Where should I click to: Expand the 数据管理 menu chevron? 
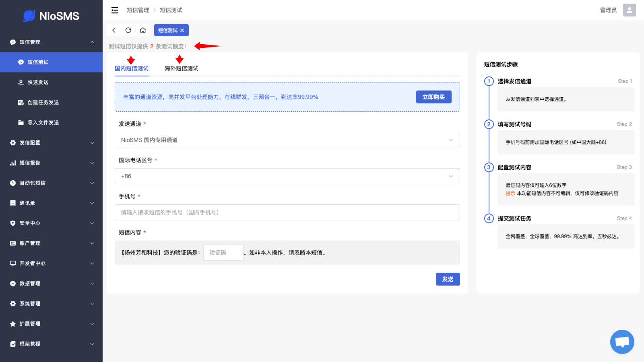[92, 284]
